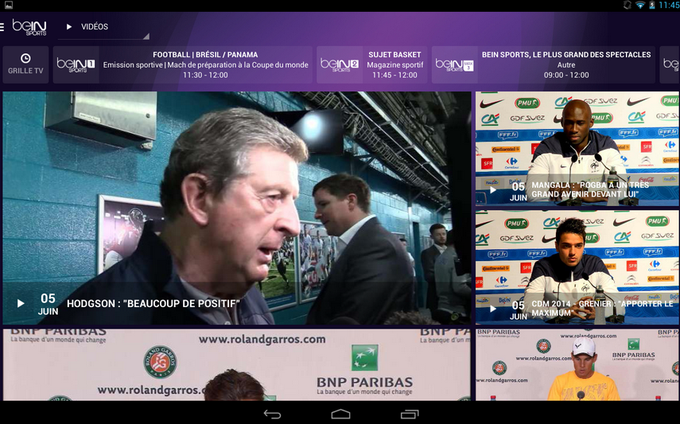Tap the 09:00 - 12:00 time slot

coord(566,75)
